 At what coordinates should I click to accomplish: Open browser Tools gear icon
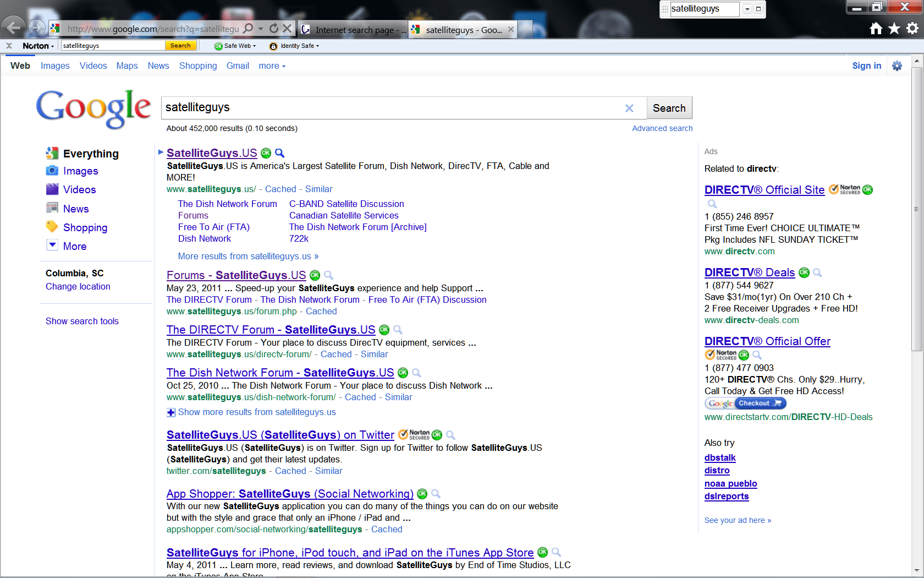point(912,28)
